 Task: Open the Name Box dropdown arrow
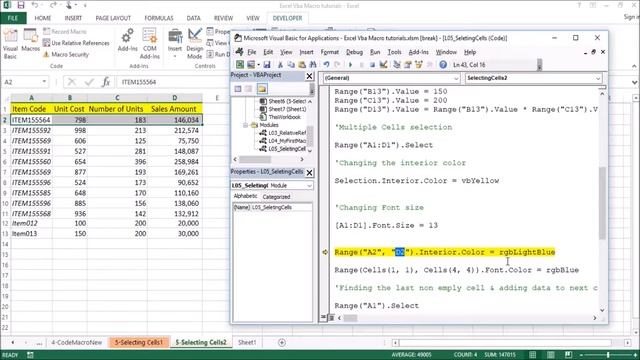point(44,82)
